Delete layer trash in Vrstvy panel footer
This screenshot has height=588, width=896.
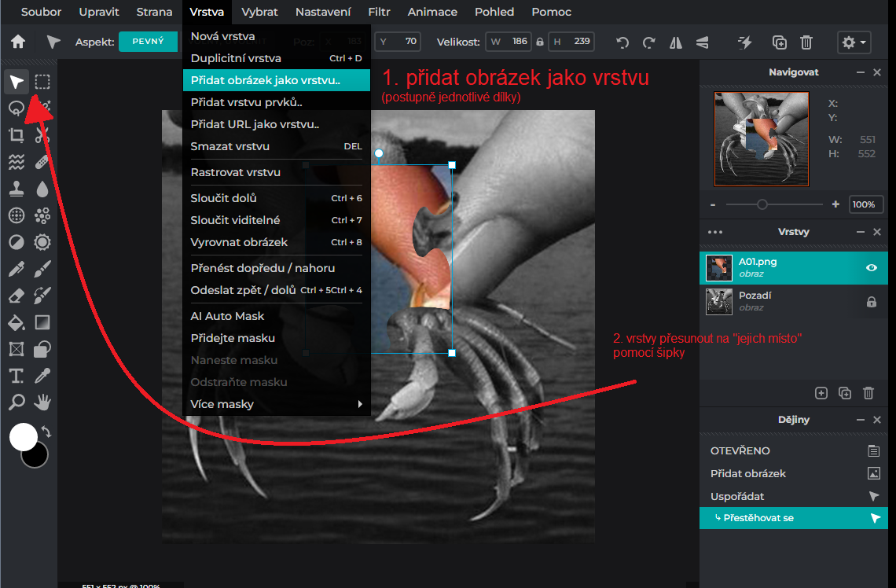pos(868,393)
